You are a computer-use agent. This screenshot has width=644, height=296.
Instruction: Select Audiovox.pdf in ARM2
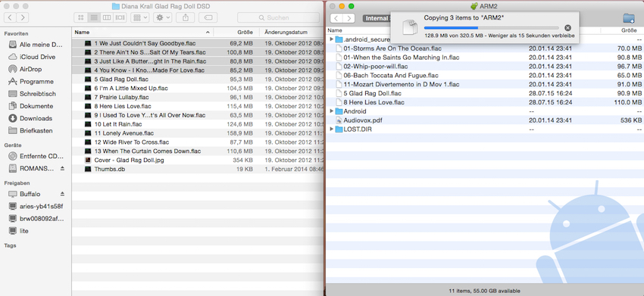(x=485, y=120)
